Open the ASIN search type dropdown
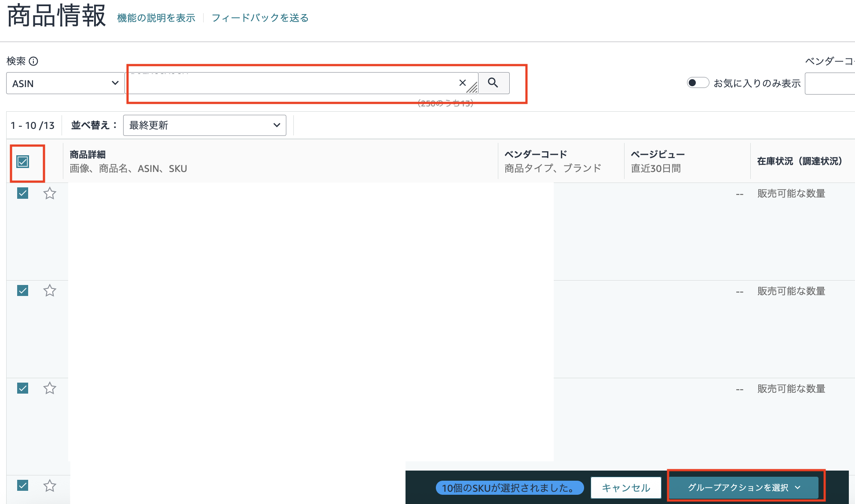Image resolution: width=855 pixels, height=504 pixels. [x=65, y=83]
